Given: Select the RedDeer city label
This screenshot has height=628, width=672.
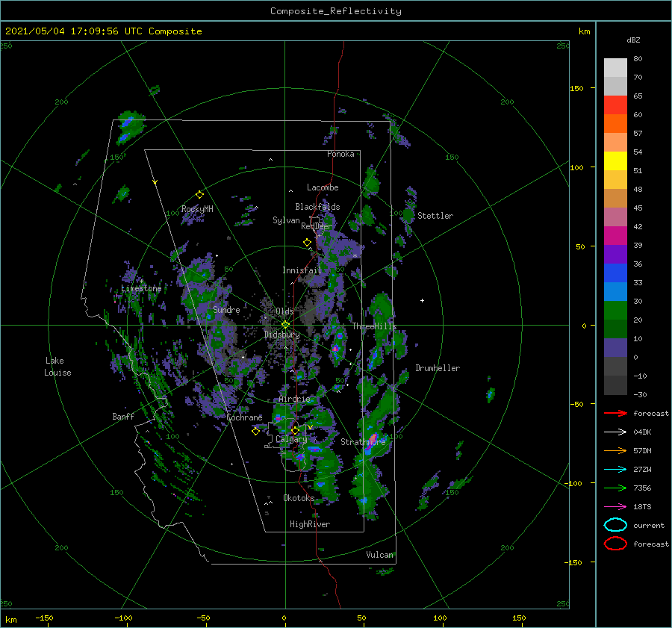Looking at the screenshot, I should click(317, 226).
